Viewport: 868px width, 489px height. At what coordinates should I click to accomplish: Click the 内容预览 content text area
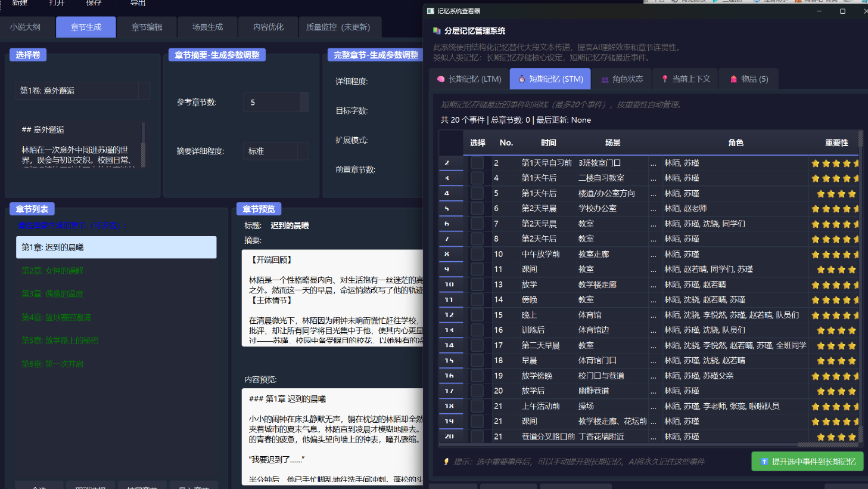(332, 437)
